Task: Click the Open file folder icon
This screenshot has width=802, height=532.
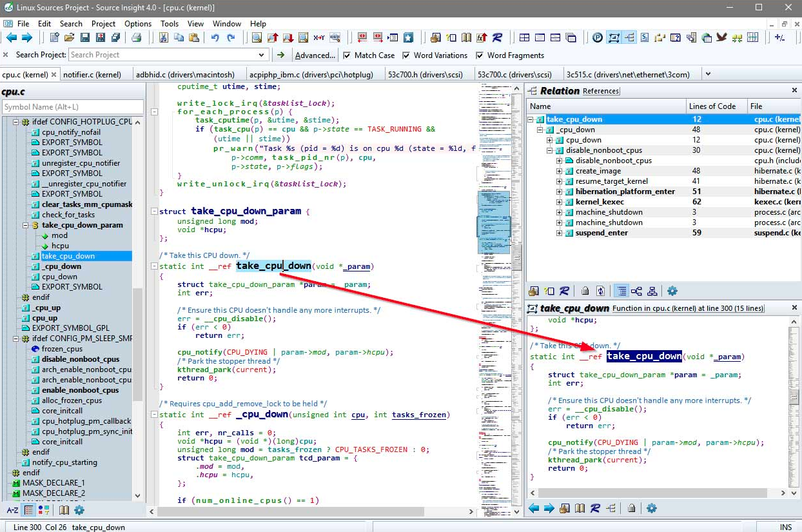Action: [x=70, y=38]
